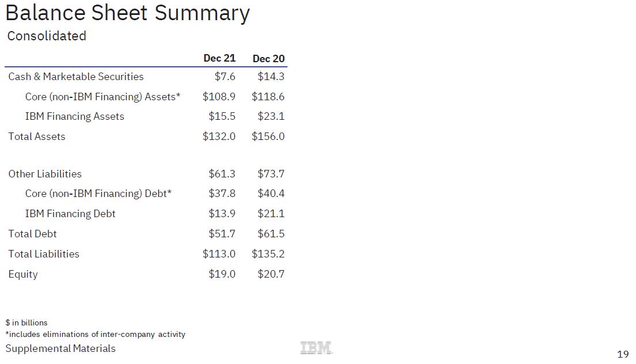Click the Dec 20 column header
The height and width of the screenshot is (364, 636).
[x=268, y=59]
